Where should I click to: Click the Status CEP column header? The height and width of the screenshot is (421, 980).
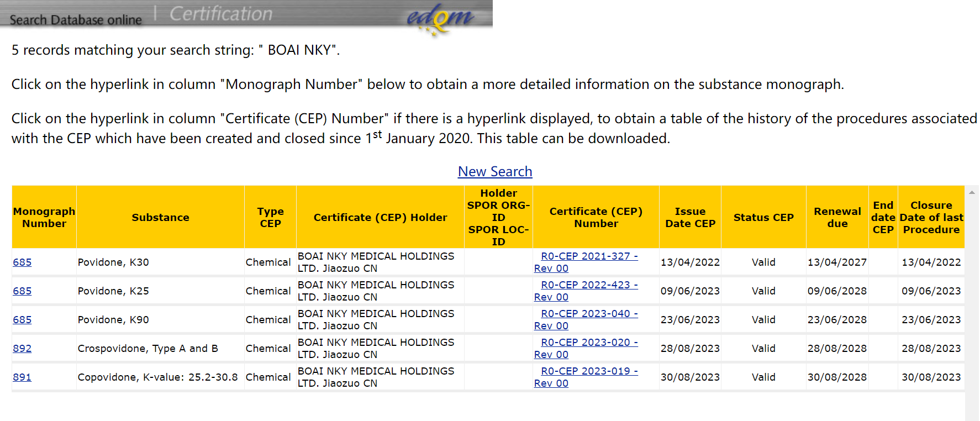(x=763, y=217)
